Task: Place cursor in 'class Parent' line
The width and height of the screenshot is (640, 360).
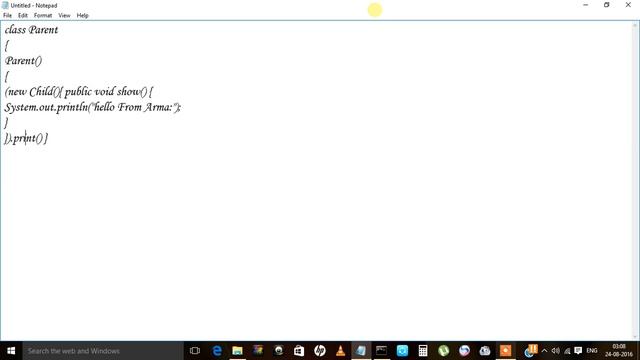Action: [x=31, y=30]
